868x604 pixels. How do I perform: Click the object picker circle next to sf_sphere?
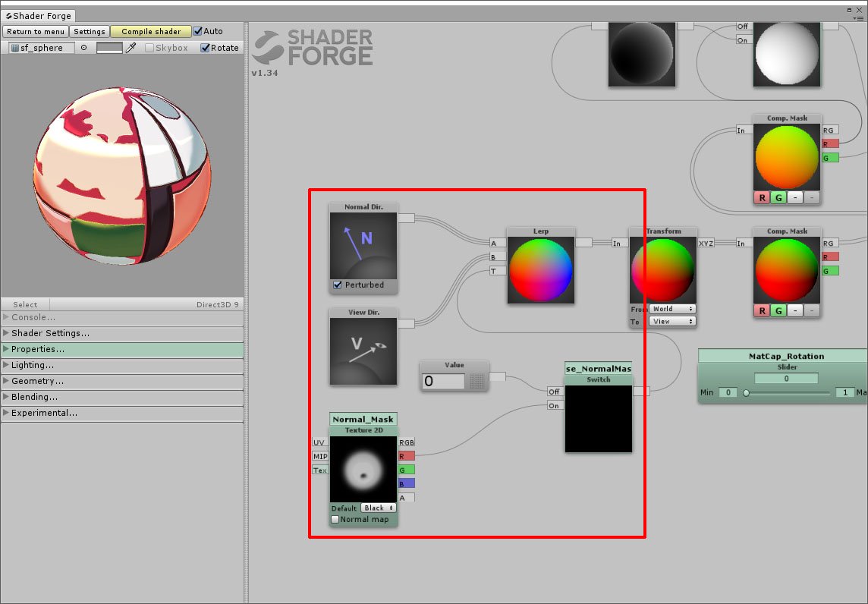83,48
